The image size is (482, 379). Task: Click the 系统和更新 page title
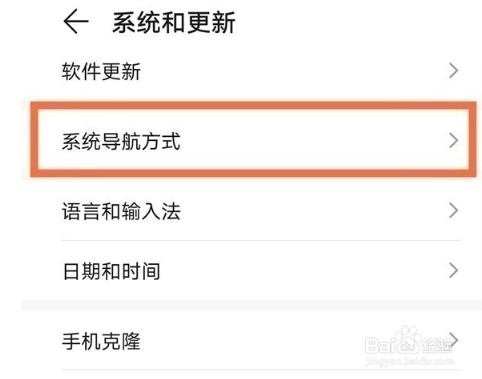click(174, 22)
